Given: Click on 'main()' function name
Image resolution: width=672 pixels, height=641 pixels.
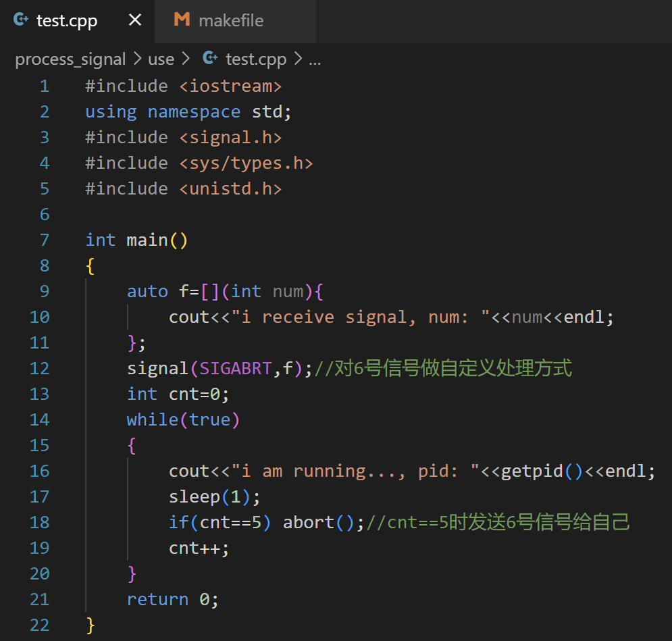Looking at the screenshot, I should click(157, 240).
